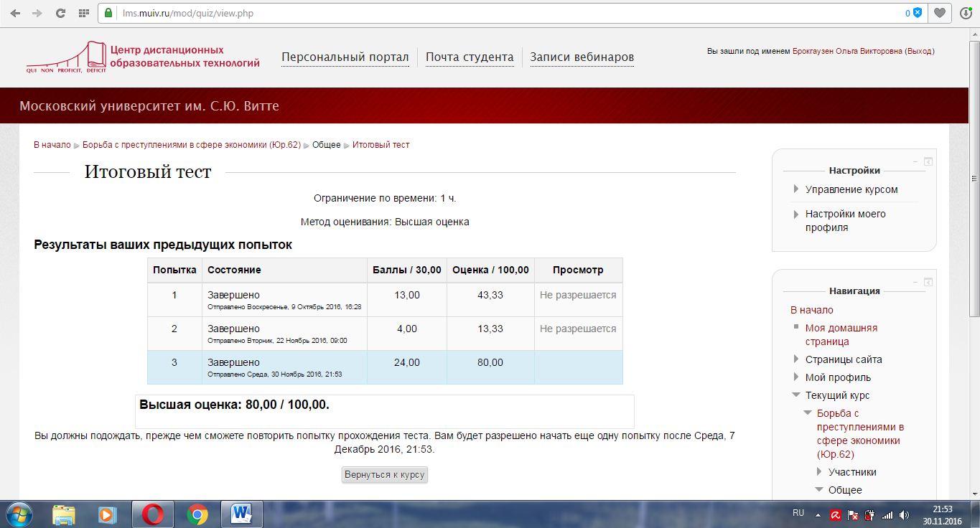Click the browser back arrow
This screenshot has height=528, width=980.
(14, 13)
